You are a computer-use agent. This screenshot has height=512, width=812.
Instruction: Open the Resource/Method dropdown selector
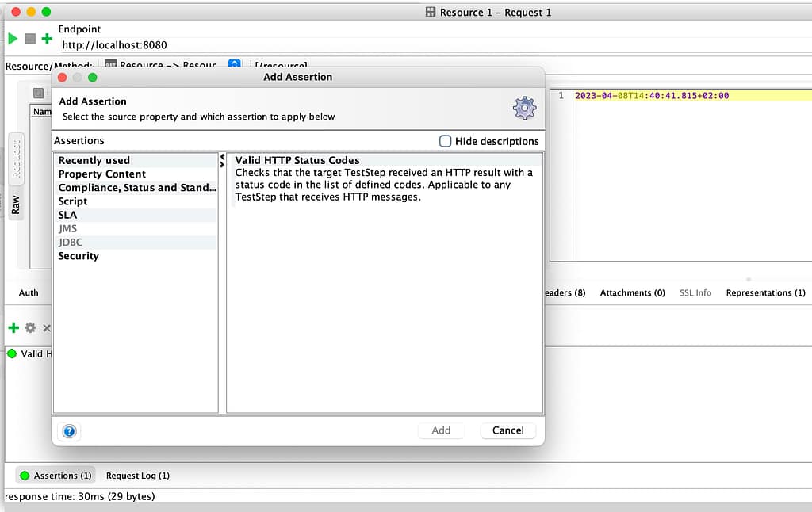coord(163,65)
